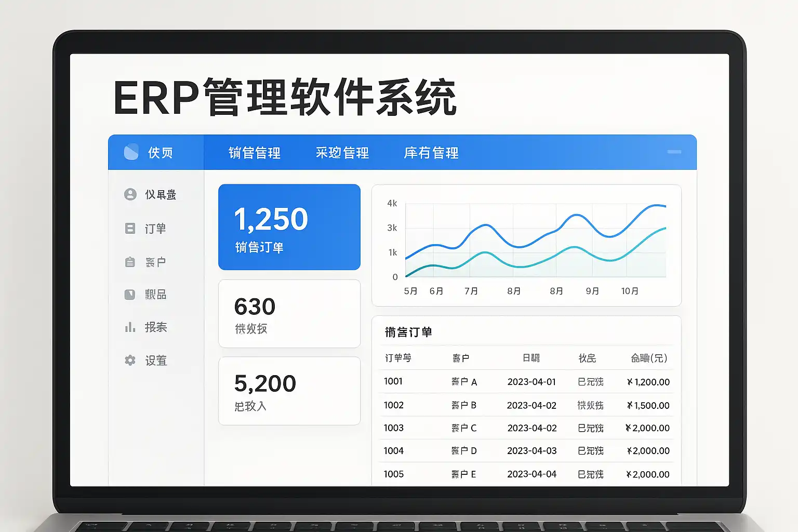The height and width of the screenshot is (532, 798).
Task: Go to the home tab beside the logo
Action: coord(160,153)
